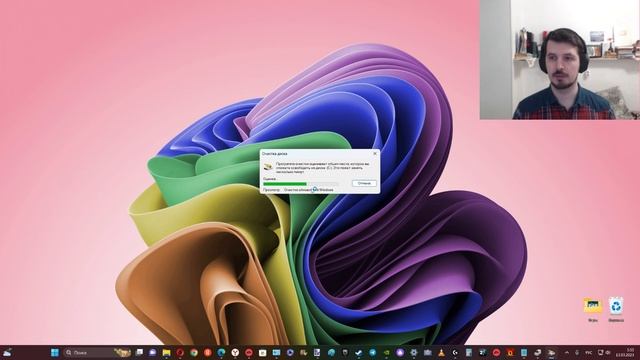This screenshot has height=360, width=640.
Task: Open the Disk Cleanup taskbar icon
Action: point(551,353)
